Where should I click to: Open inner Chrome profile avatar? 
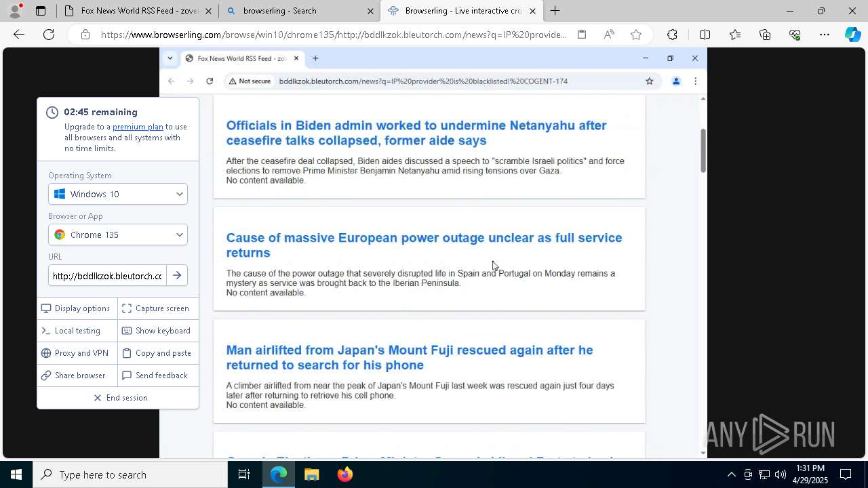coord(675,81)
